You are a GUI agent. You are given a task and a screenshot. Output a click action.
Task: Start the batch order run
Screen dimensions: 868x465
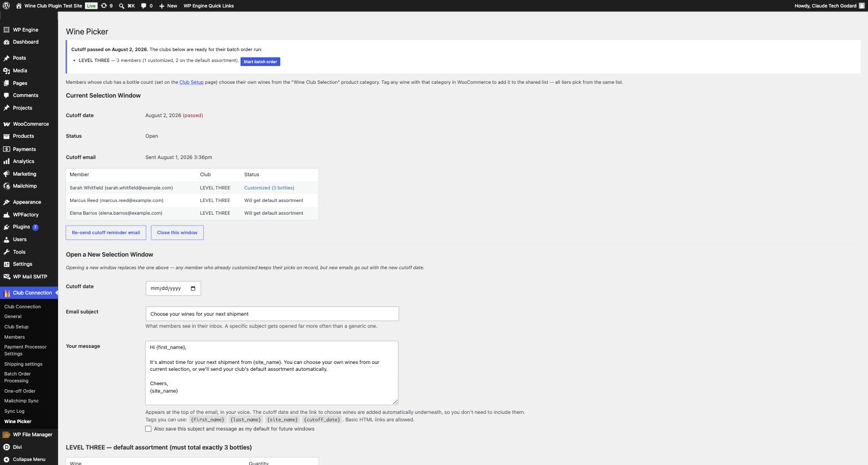click(260, 61)
